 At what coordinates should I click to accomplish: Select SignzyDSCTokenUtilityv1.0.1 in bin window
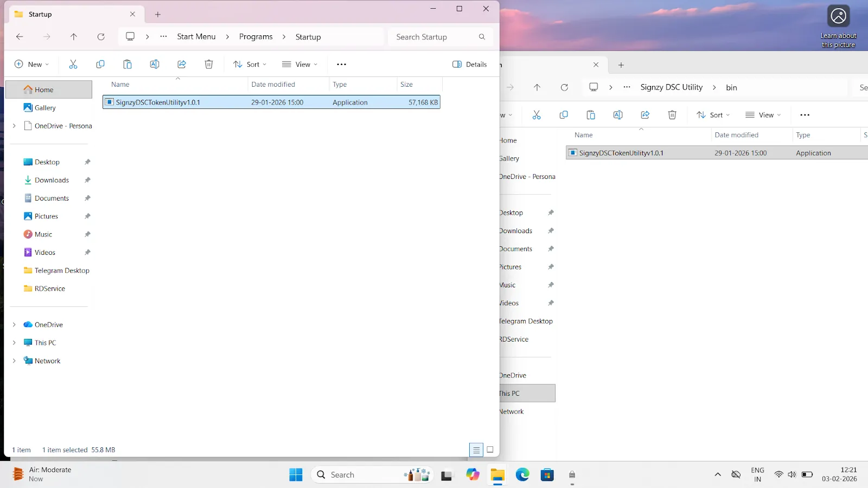[717, 153]
